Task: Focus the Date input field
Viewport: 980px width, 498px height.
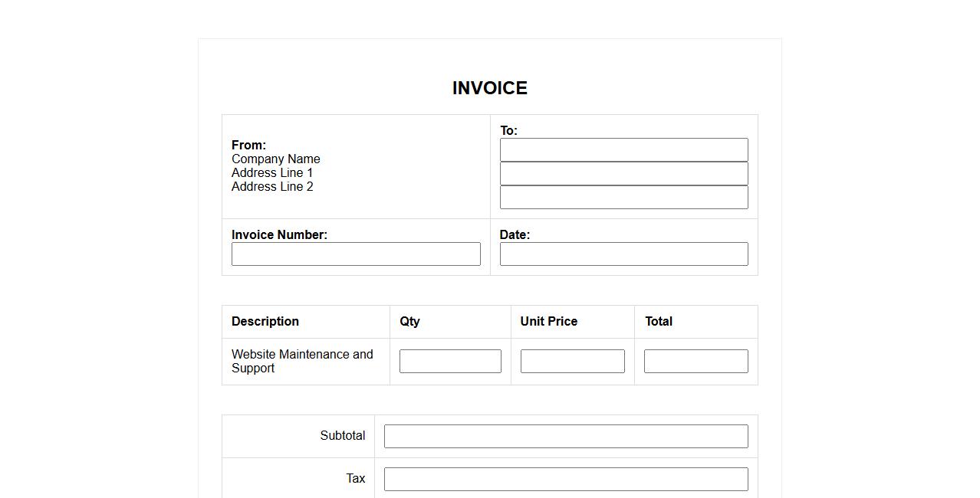Action: (623, 254)
